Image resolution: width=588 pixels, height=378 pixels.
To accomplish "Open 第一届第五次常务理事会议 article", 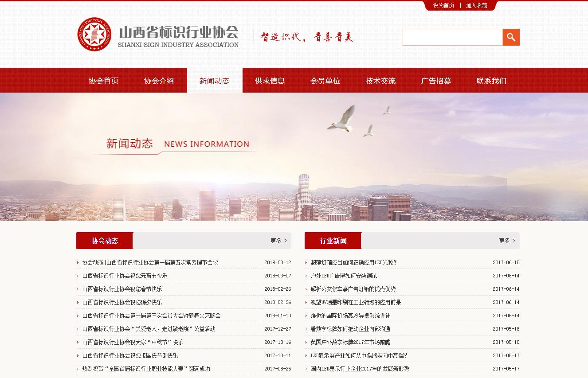I will (x=150, y=262).
